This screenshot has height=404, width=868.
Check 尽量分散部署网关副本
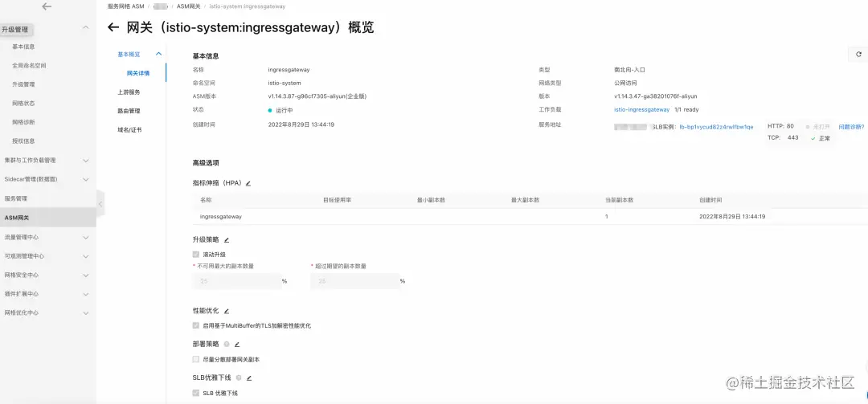click(195, 359)
